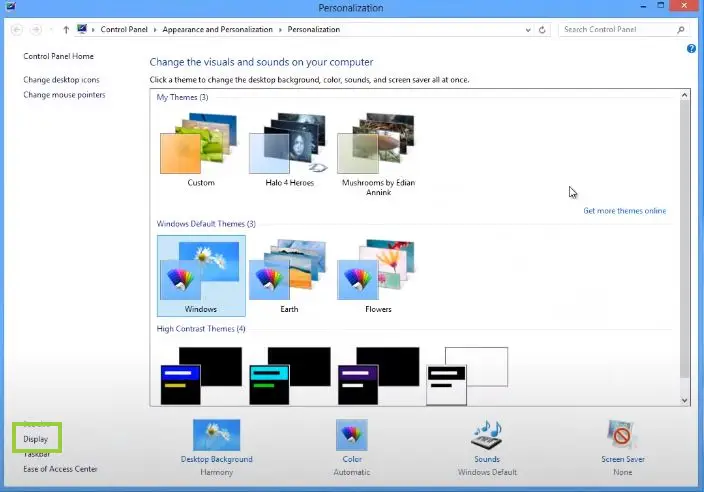Open Change mouse pointers link
Viewport: 704px width, 492px height.
[64, 95]
